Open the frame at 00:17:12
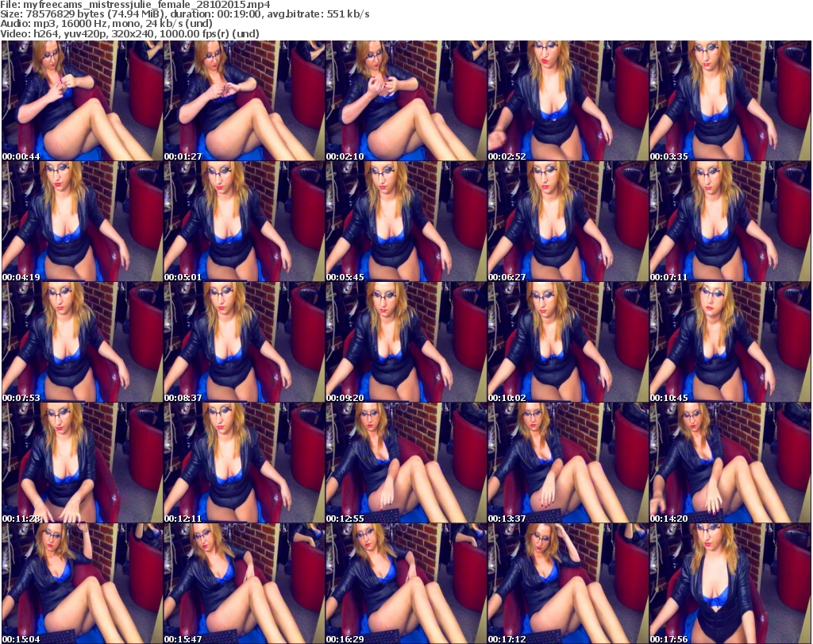Image resolution: width=813 pixels, height=644 pixels. [x=568, y=584]
